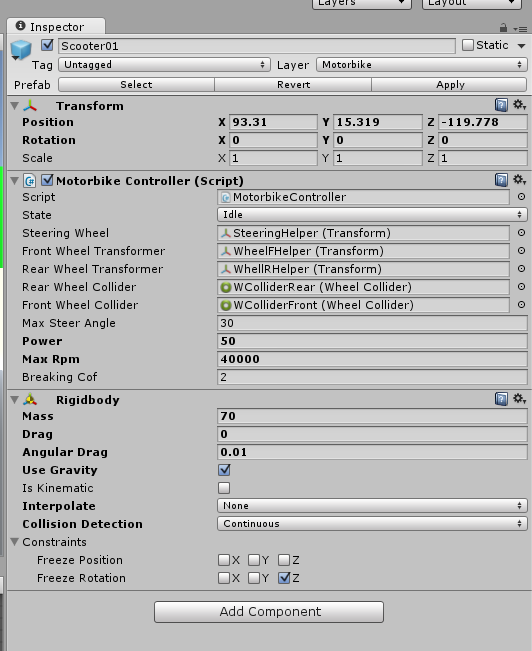This screenshot has width=532, height=651.
Task: Toggle Inspector lock icon
Action: [x=503, y=28]
